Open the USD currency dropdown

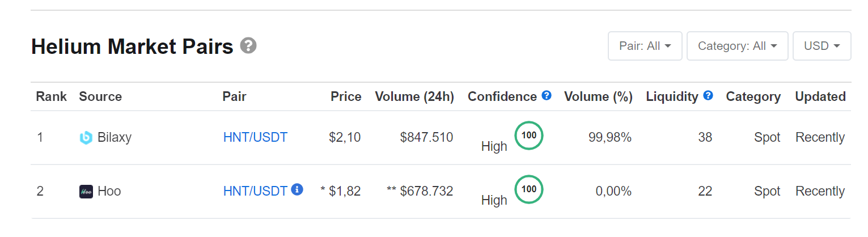(822, 46)
